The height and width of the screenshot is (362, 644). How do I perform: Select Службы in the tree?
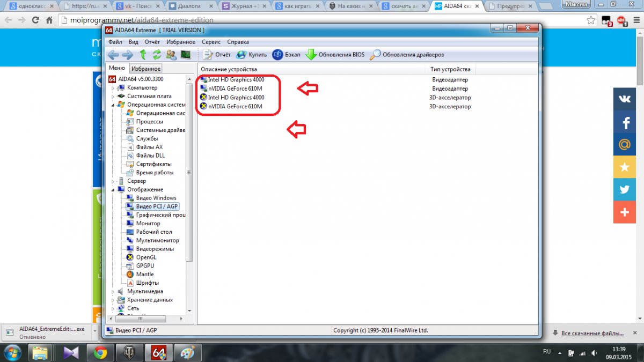[x=147, y=138]
